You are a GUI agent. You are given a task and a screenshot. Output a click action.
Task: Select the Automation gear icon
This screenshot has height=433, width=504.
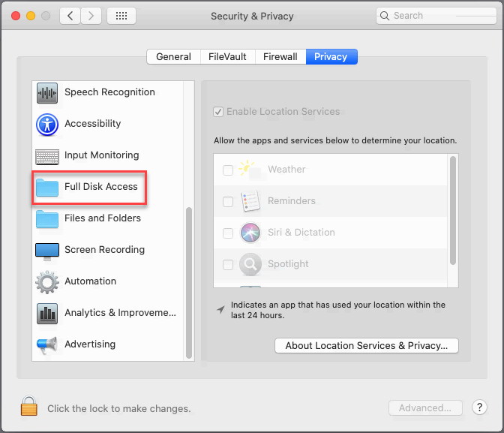tap(47, 281)
